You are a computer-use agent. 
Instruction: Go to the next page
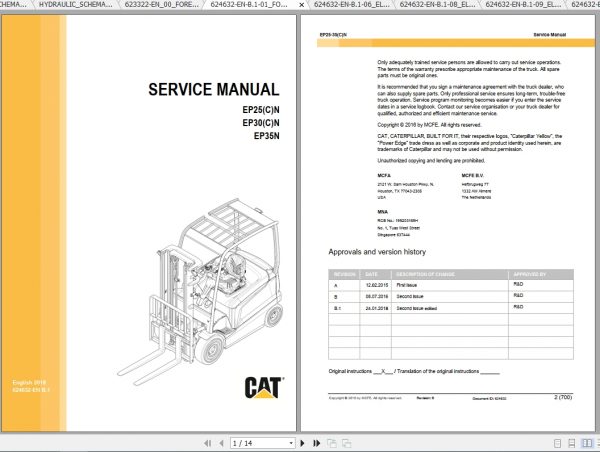coord(302,443)
